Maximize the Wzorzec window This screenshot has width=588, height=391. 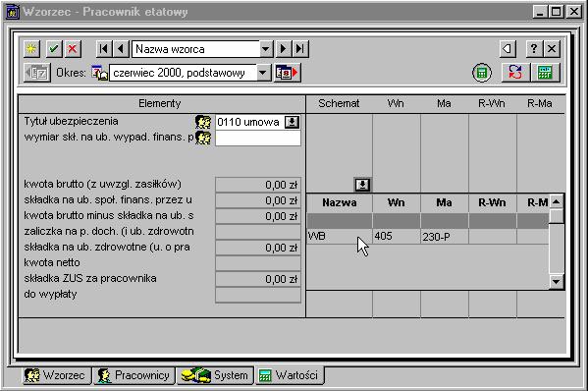coord(557,12)
